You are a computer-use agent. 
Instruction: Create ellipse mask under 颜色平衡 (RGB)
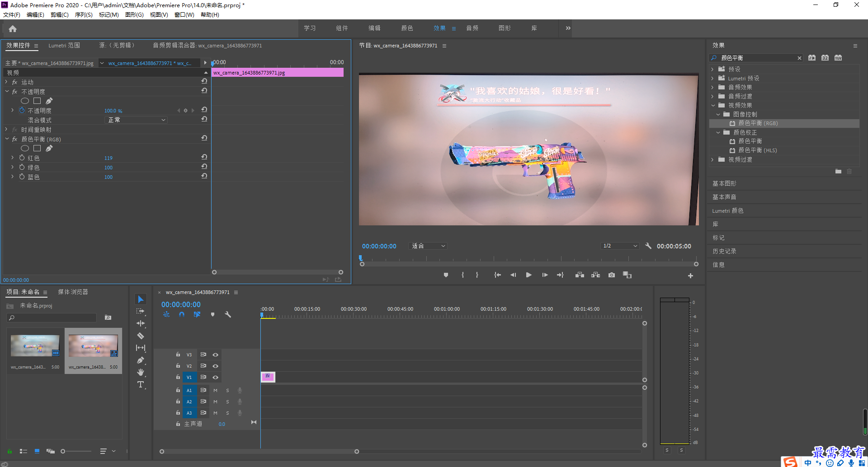pos(25,148)
